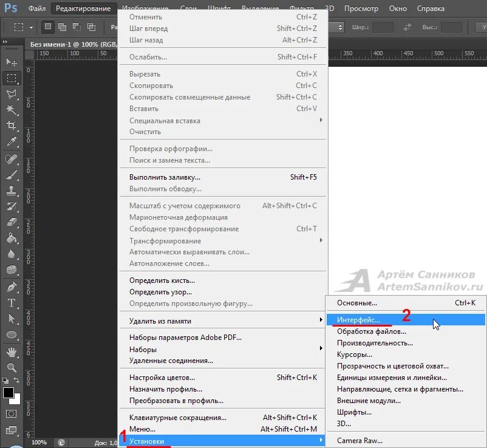The height and width of the screenshot is (448, 487).
Task: Click the foreground color swatch
Action: (x=8, y=393)
